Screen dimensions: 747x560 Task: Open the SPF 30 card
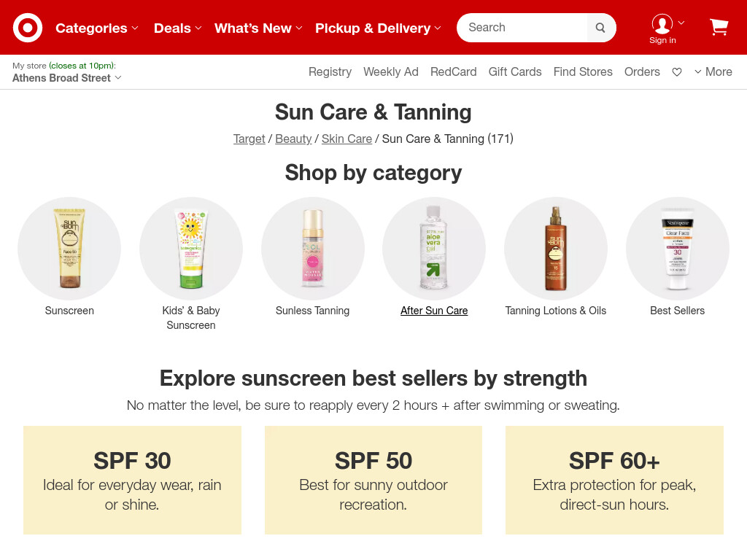click(x=133, y=480)
